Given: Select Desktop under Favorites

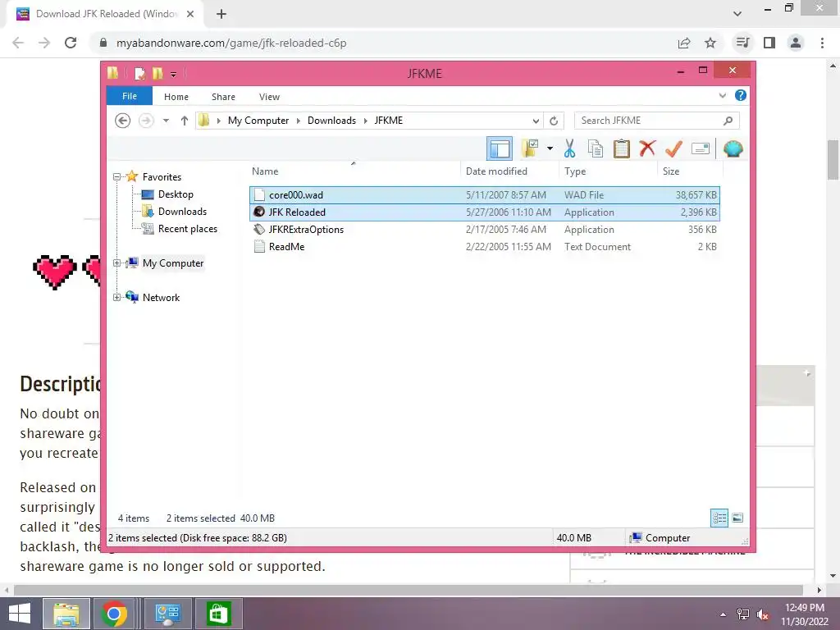Looking at the screenshot, I should (176, 194).
